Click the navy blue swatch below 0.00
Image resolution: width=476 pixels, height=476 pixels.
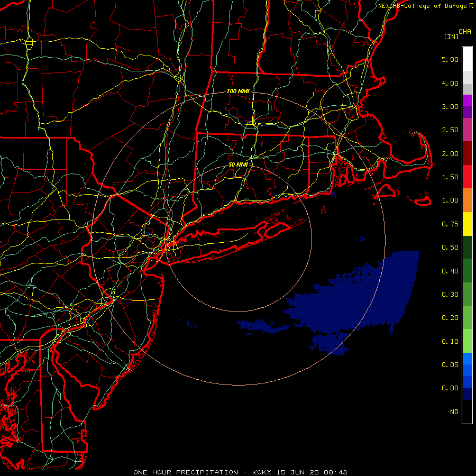(x=467, y=393)
